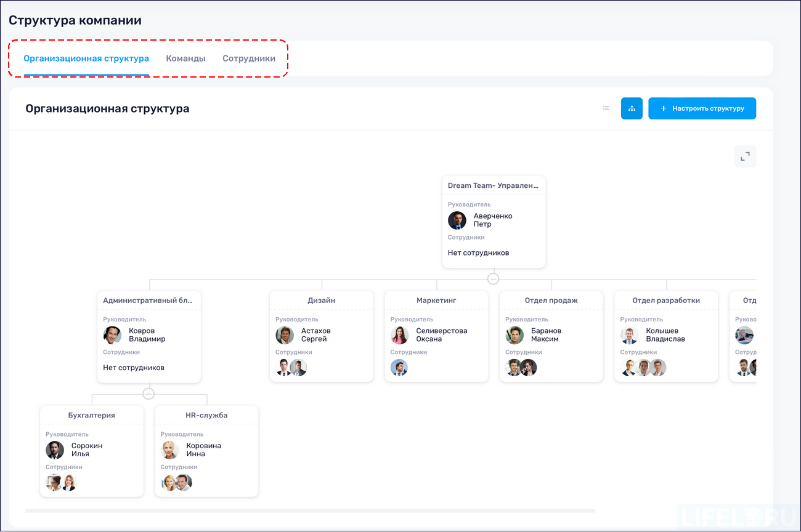801x532 pixels.
Task: Click a сотрудник avatar under Отдел разработки
Action: [629, 368]
